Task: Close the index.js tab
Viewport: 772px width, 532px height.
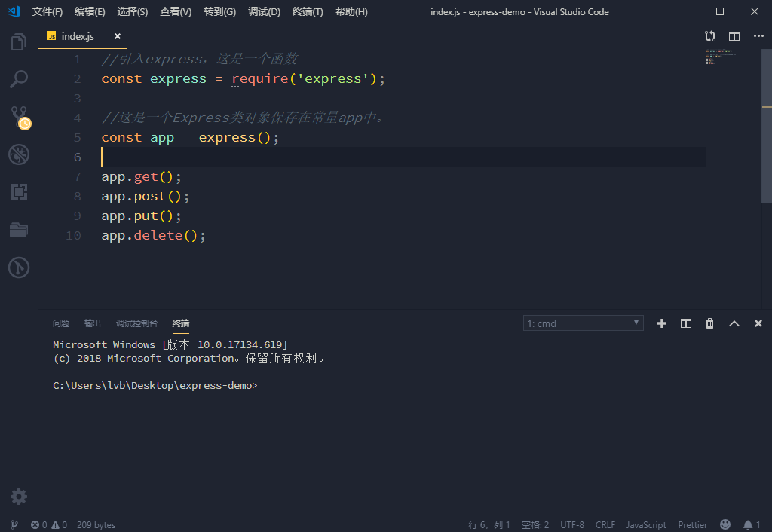Action: click(x=117, y=36)
